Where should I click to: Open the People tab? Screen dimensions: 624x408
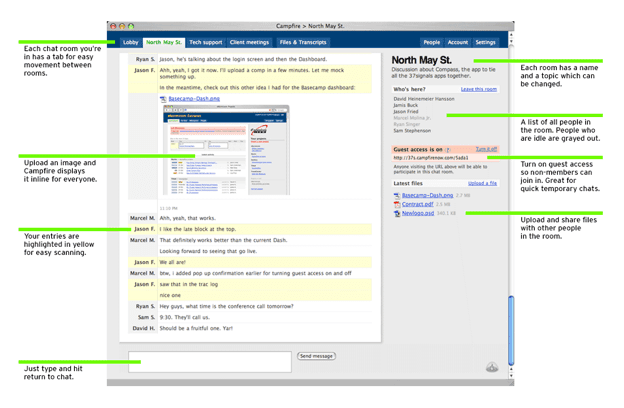pyautogui.click(x=431, y=43)
